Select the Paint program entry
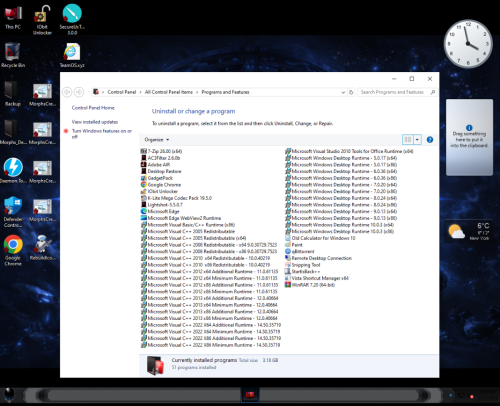The height and width of the screenshot is (406, 500). pyautogui.click(x=294, y=245)
